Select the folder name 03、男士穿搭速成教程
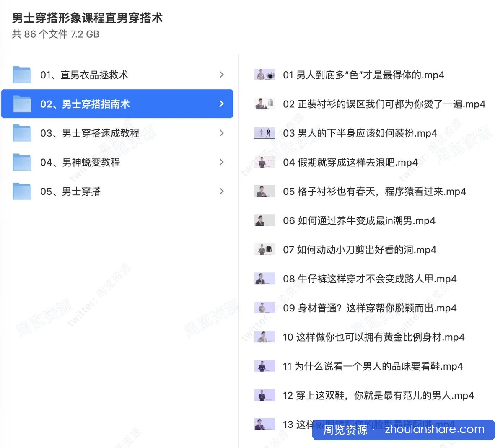This screenshot has width=503, height=448. click(90, 133)
